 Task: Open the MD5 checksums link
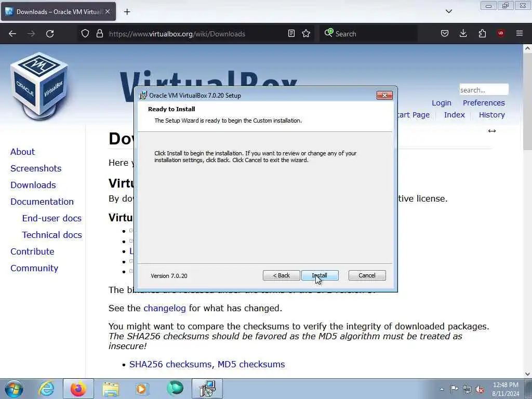(251, 364)
